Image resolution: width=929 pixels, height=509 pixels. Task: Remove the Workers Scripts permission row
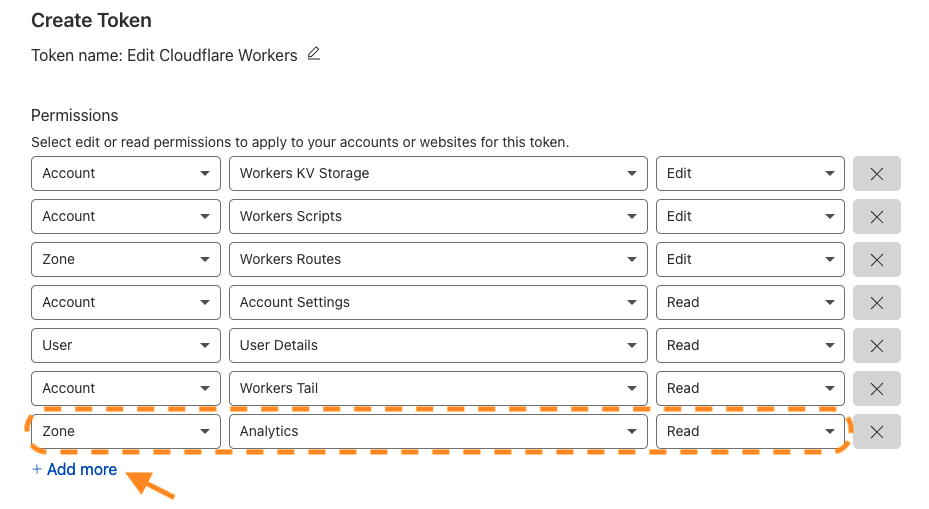click(876, 216)
